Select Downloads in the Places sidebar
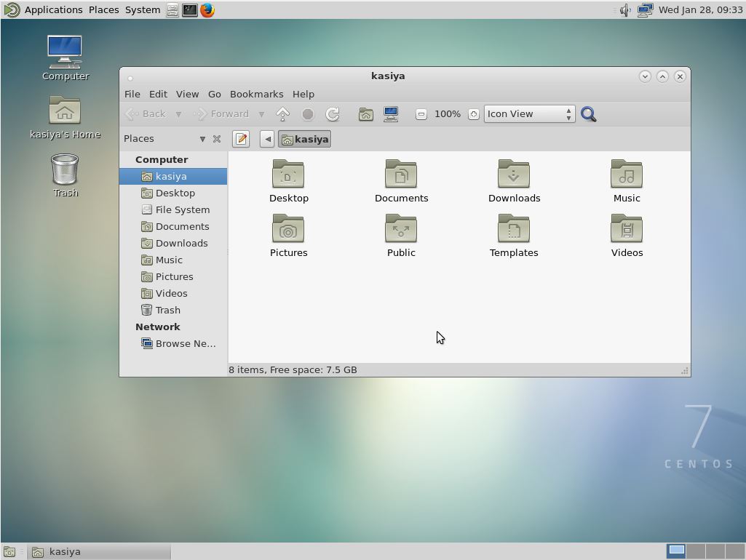Viewport: 746px width, 560px height. [182, 243]
